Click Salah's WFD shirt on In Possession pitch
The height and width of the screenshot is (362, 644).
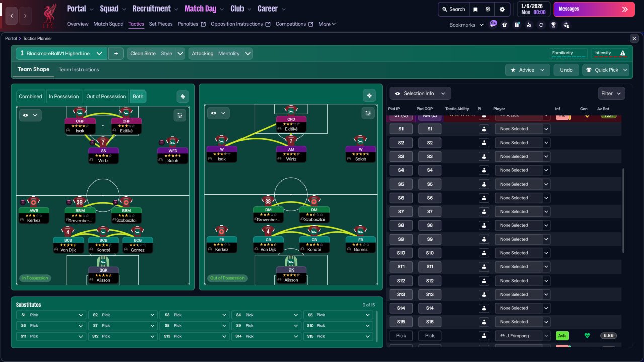tap(173, 142)
